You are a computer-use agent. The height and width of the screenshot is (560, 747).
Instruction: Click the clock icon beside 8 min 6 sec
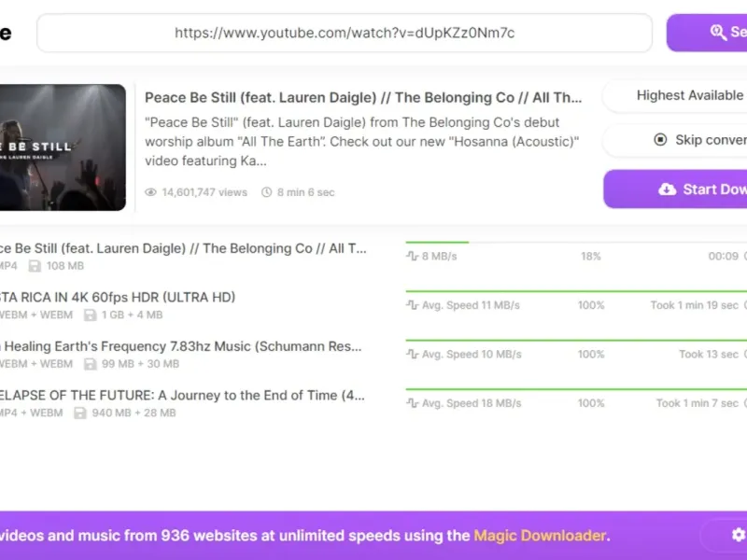tap(267, 192)
